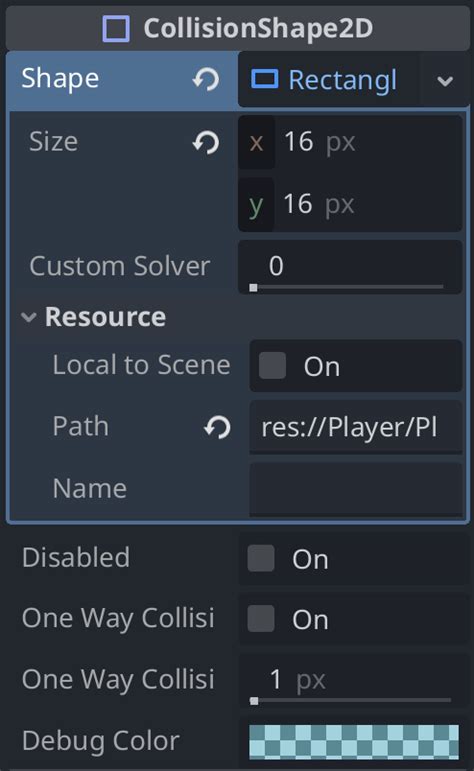Select the Shape property label
The image size is (474, 771).
pyautogui.click(x=60, y=79)
